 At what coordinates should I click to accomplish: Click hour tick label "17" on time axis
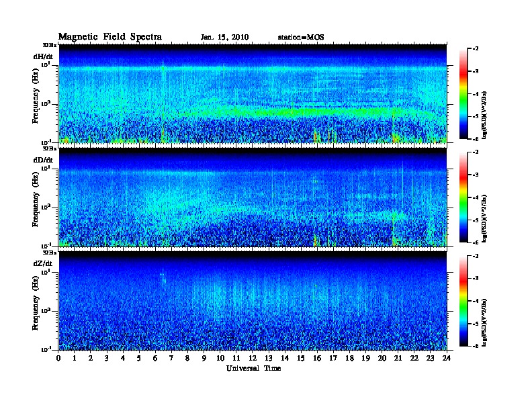tap(333, 358)
